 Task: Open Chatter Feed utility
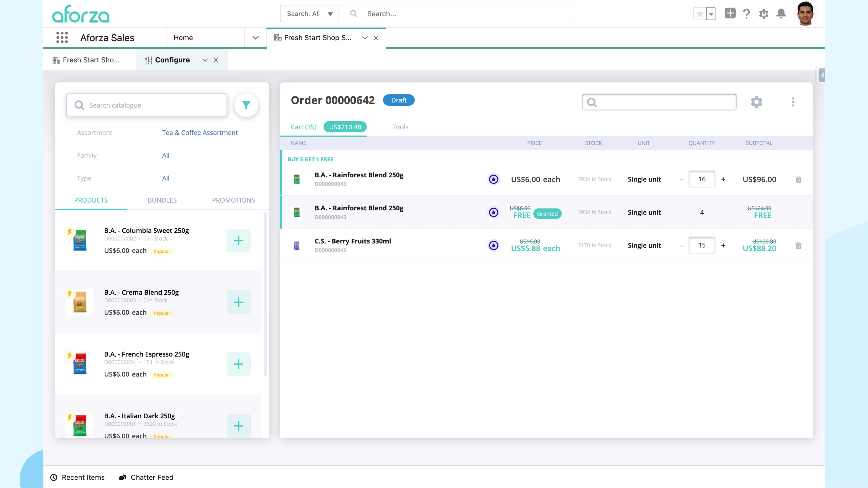pos(146,477)
